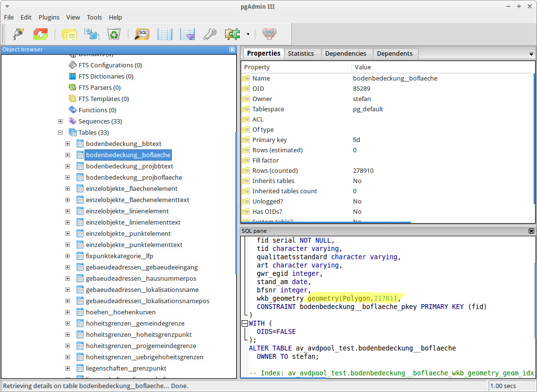537x392 pixels.
Task: Select table einzelobjekte__punktelement
Action: tap(128, 233)
